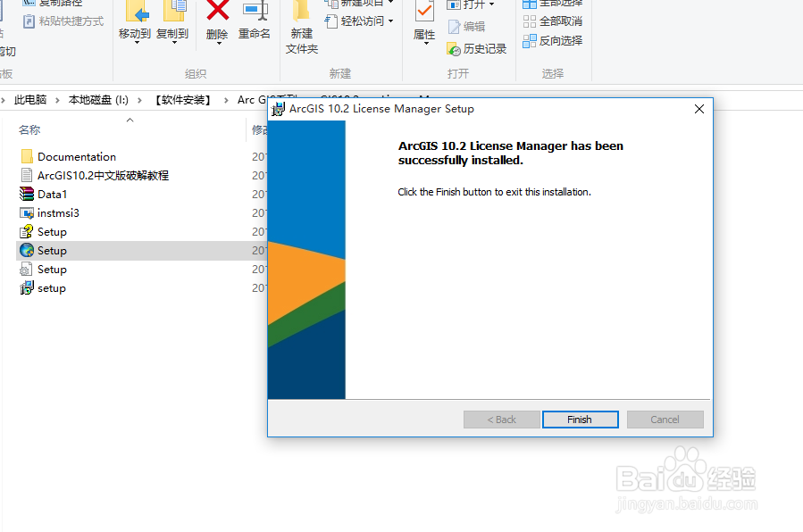803x532 pixels.
Task: Expand the chevron after 此电脑 in the path
Action: [x=57, y=100]
